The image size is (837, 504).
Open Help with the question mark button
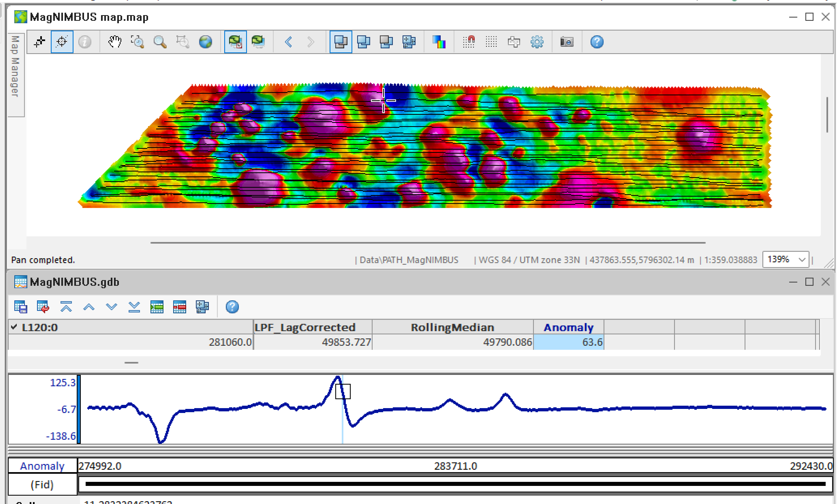pos(597,42)
